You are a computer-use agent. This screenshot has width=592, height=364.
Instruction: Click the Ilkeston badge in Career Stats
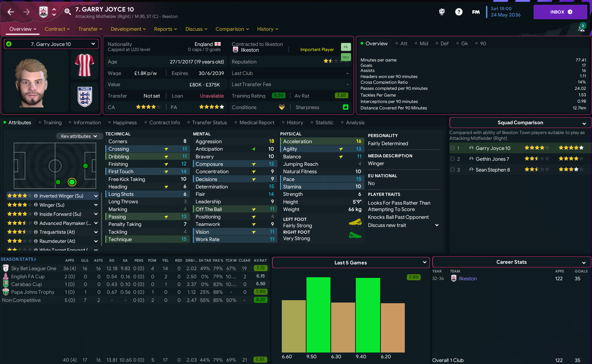pos(454,278)
